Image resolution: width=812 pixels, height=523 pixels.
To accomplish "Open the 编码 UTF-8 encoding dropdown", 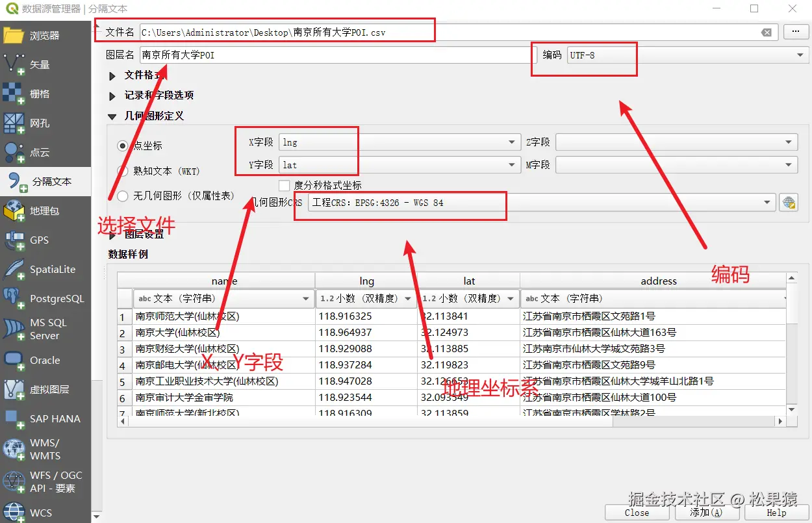I will [x=687, y=55].
